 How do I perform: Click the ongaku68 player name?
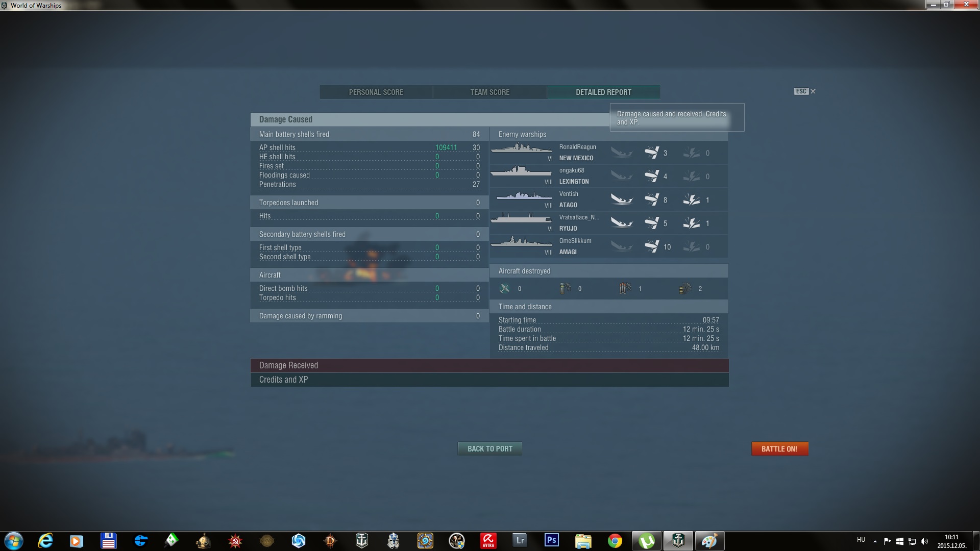(572, 170)
